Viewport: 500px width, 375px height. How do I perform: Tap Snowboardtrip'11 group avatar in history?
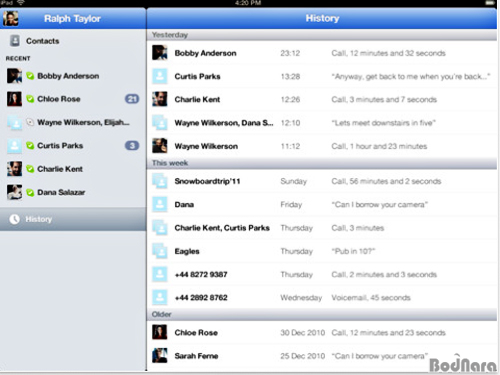click(160, 181)
